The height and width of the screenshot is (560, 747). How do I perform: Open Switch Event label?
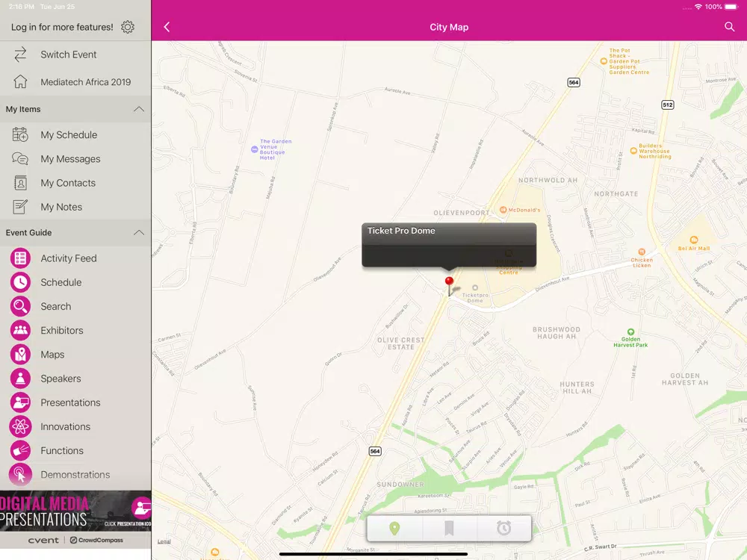69,55
